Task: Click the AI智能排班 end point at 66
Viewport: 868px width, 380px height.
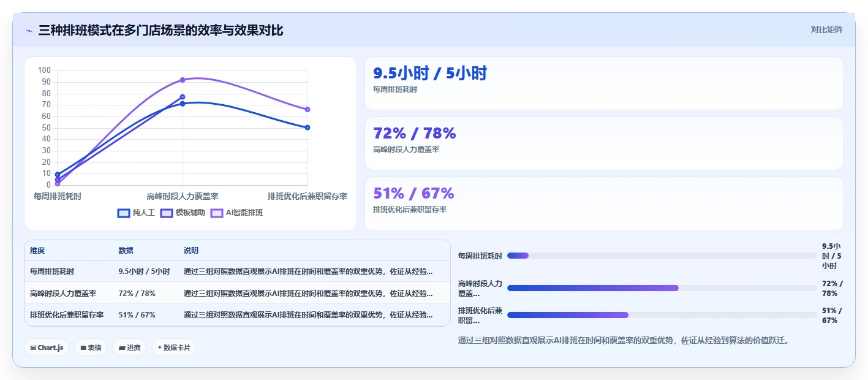Action: (x=308, y=109)
